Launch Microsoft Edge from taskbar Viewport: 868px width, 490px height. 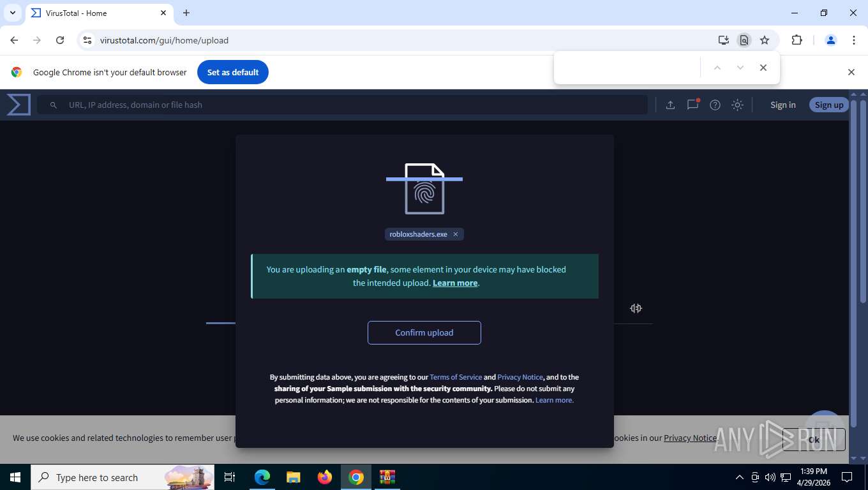tap(262, 477)
